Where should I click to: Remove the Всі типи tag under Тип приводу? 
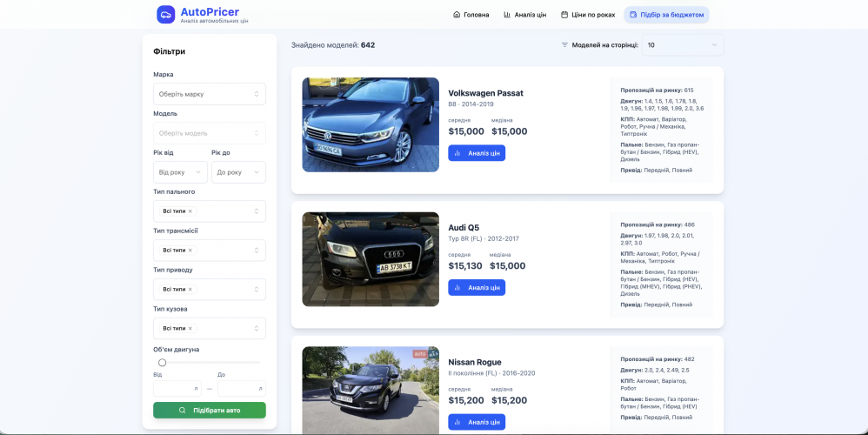[x=190, y=290]
